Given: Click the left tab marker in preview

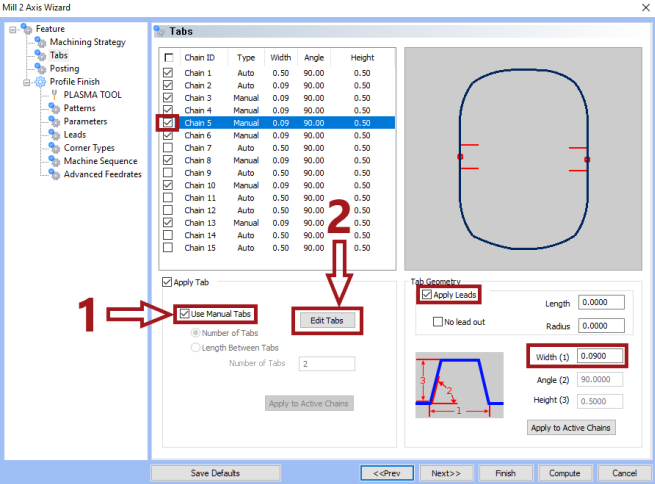Looking at the screenshot, I should click(x=460, y=157).
